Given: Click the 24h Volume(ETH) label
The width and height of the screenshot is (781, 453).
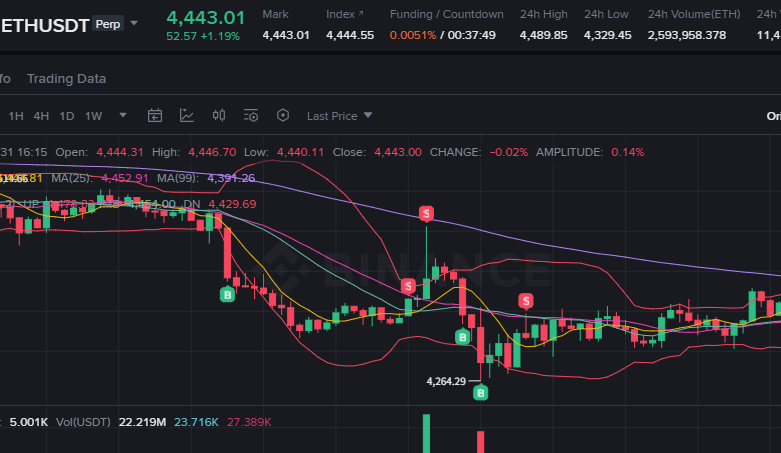Looking at the screenshot, I should point(694,14).
